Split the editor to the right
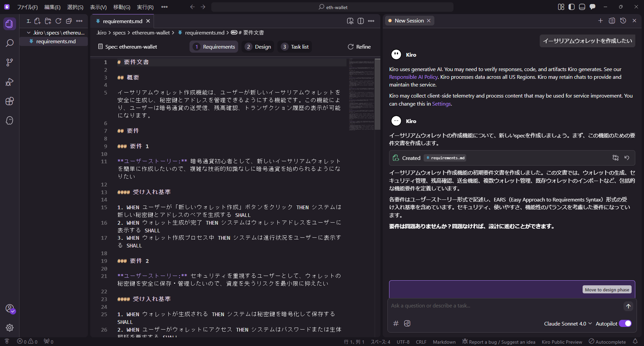The width and height of the screenshot is (644, 346). pyautogui.click(x=361, y=21)
